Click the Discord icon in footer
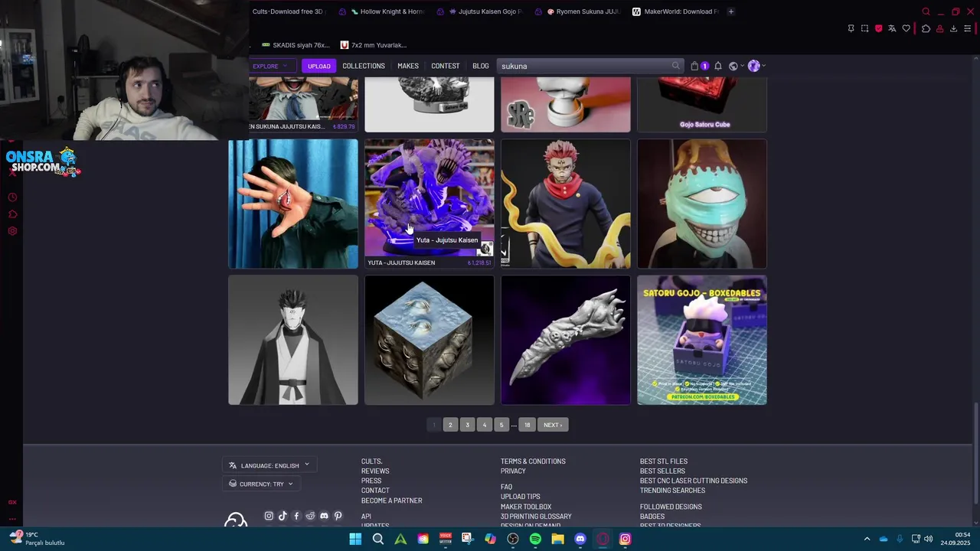 click(324, 516)
